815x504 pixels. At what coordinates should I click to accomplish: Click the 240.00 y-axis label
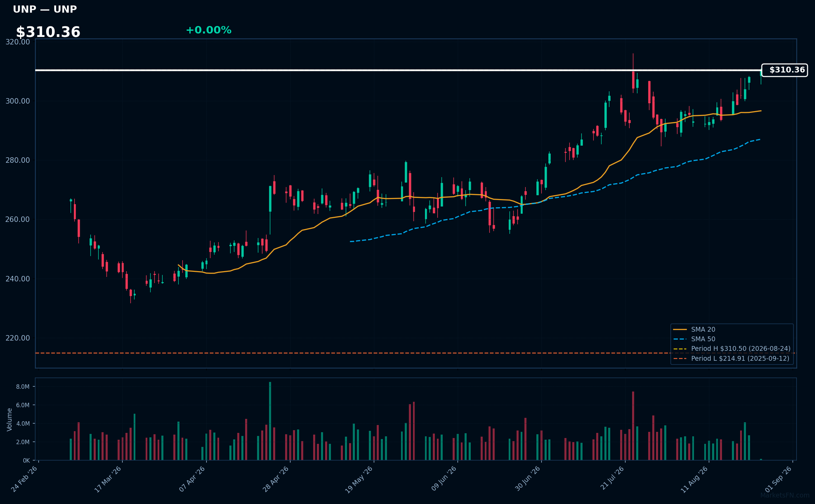pyautogui.click(x=18, y=279)
